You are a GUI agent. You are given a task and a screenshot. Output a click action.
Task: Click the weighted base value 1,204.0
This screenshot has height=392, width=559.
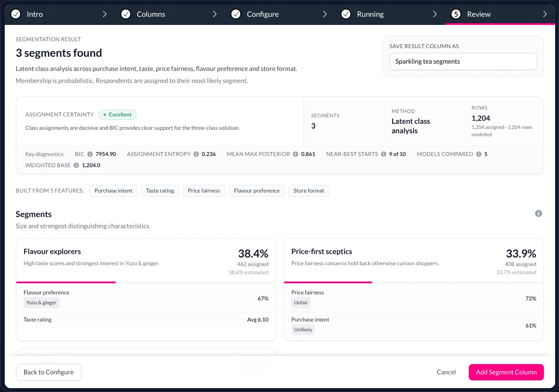click(x=91, y=165)
